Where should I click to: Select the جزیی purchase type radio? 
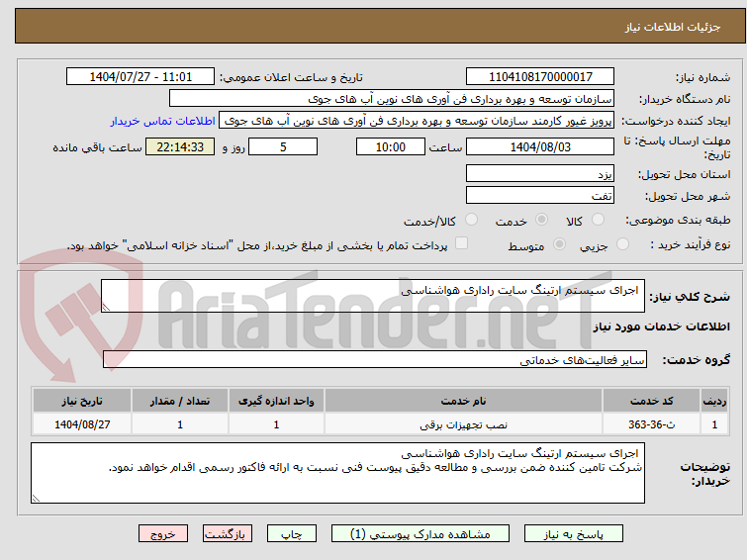pyautogui.click(x=622, y=244)
